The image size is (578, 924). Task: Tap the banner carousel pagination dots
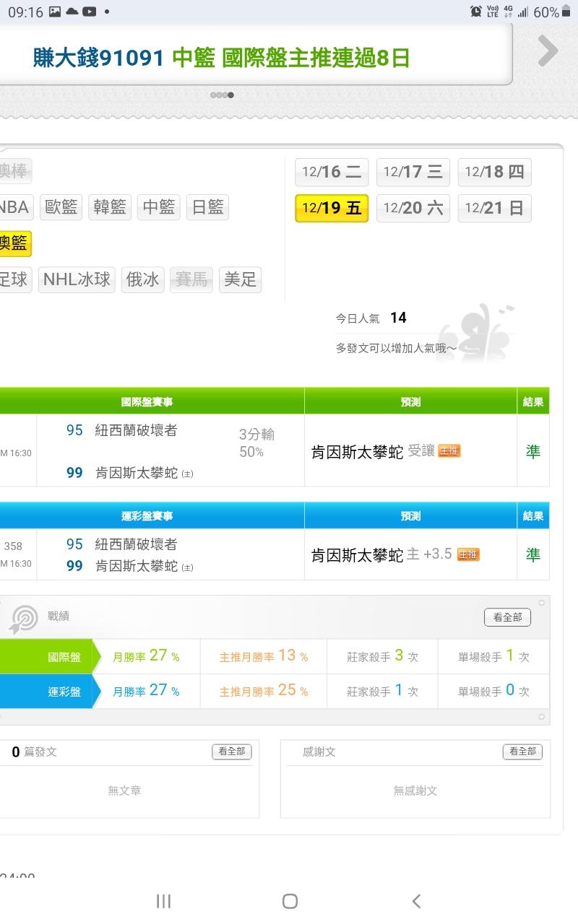coord(222,95)
